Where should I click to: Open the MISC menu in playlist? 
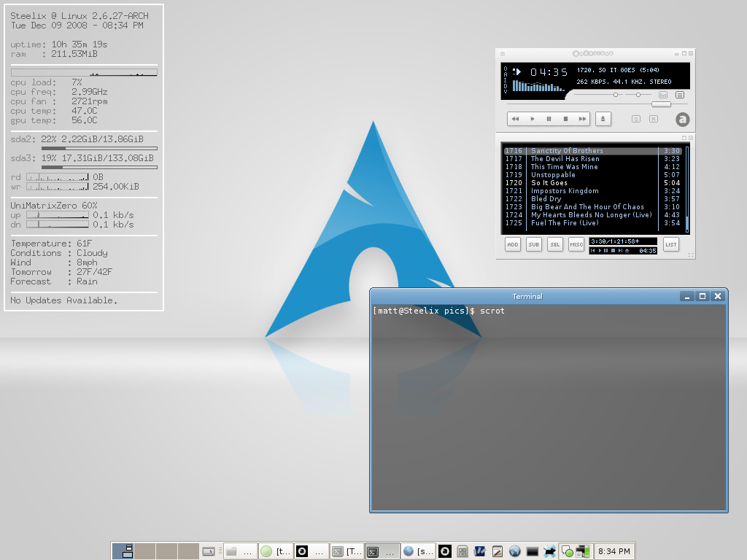click(x=576, y=245)
